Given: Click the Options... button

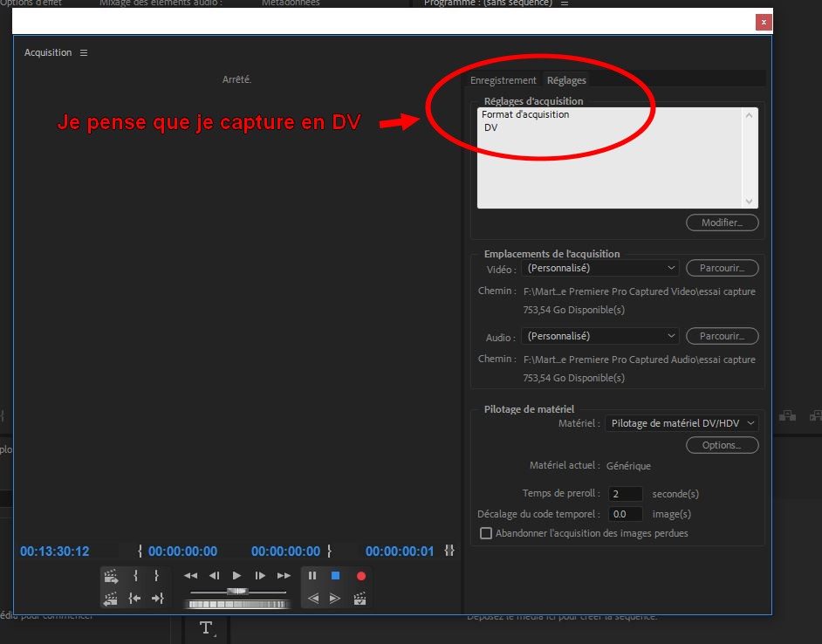Looking at the screenshot, I should click(722, 445).
